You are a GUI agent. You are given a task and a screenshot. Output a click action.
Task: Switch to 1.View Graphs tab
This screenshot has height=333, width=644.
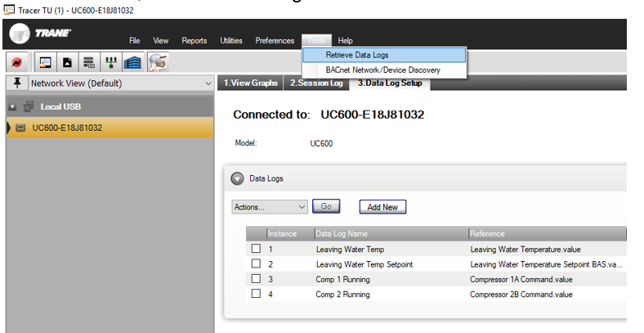[x=251, y=83]
